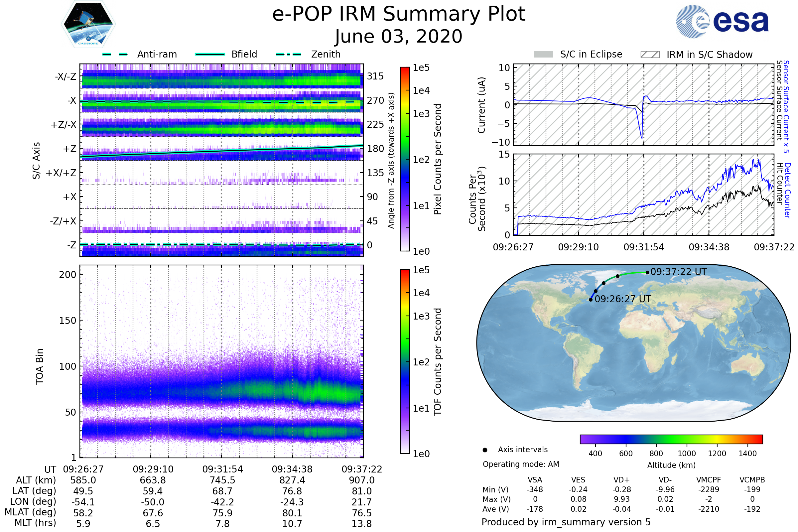The height and width of the screenshot is (532, 798).
Task: Click the Pixel Counts per Second colorbar
Action: click(x=405, y=159)
